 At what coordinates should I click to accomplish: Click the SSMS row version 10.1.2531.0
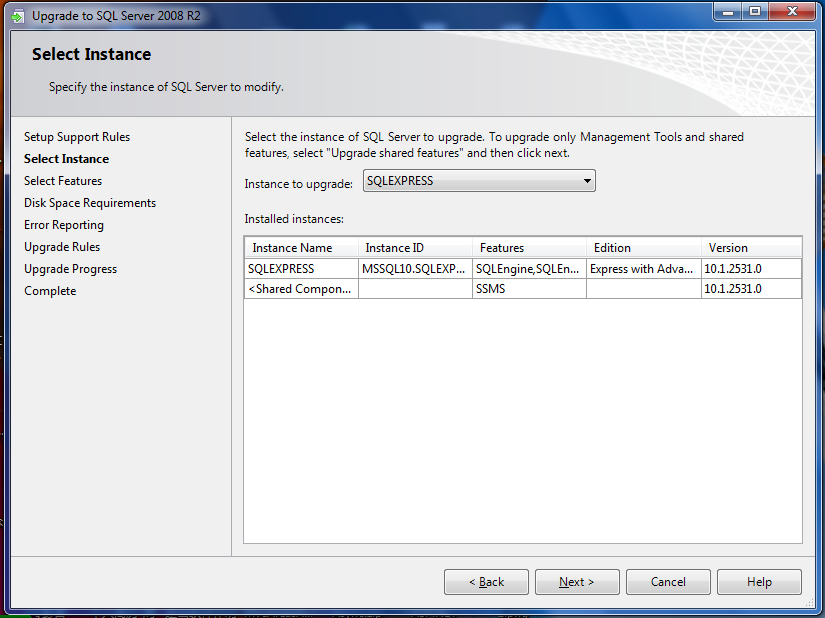(x=751, y=289)
